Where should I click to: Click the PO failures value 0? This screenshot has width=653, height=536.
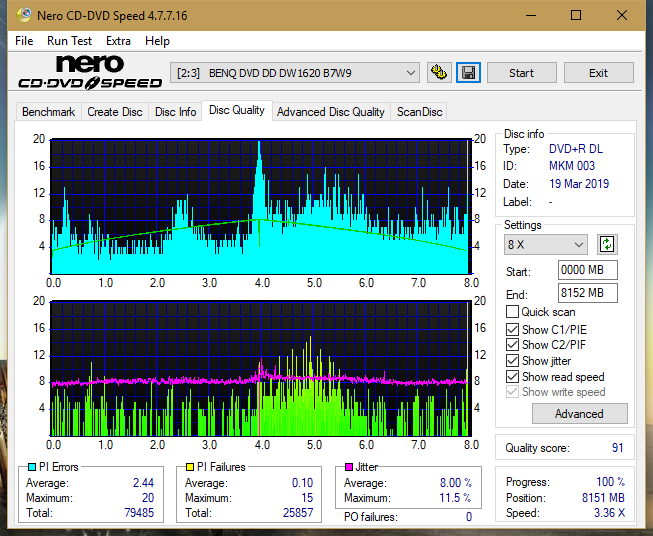(469, 517)
